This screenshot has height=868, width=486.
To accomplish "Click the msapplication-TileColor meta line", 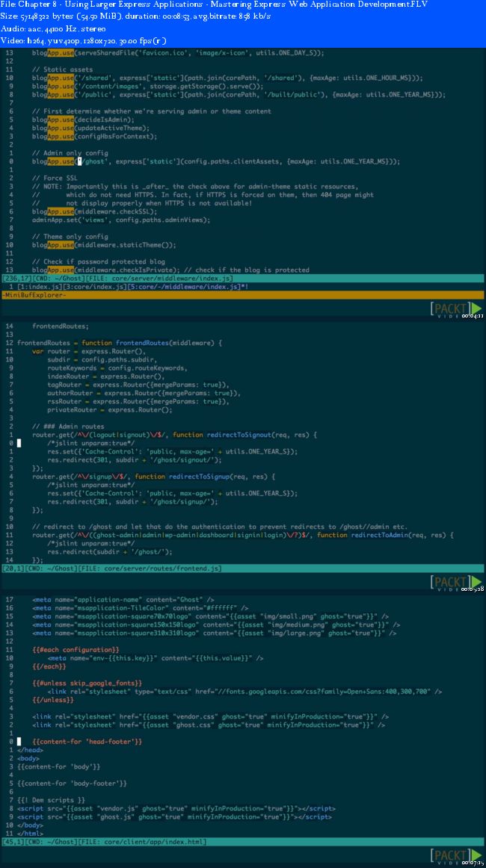I will pos(141,608).
